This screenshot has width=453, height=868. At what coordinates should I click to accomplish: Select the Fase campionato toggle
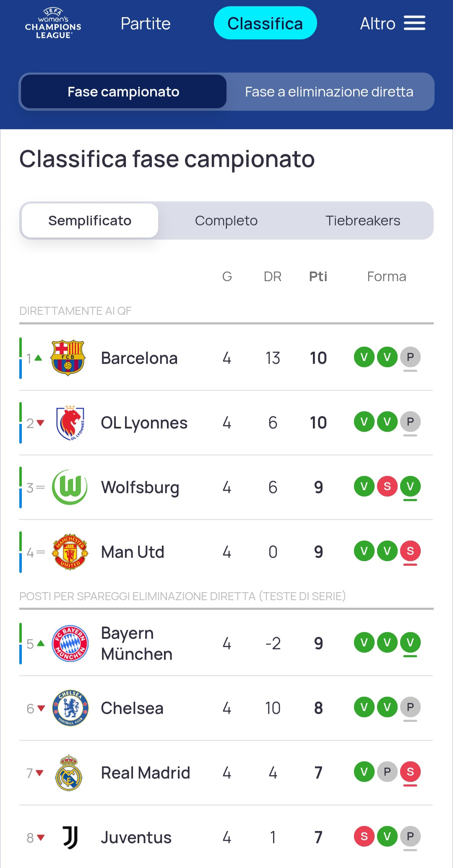pyautogui.click(x=123, y=92)
